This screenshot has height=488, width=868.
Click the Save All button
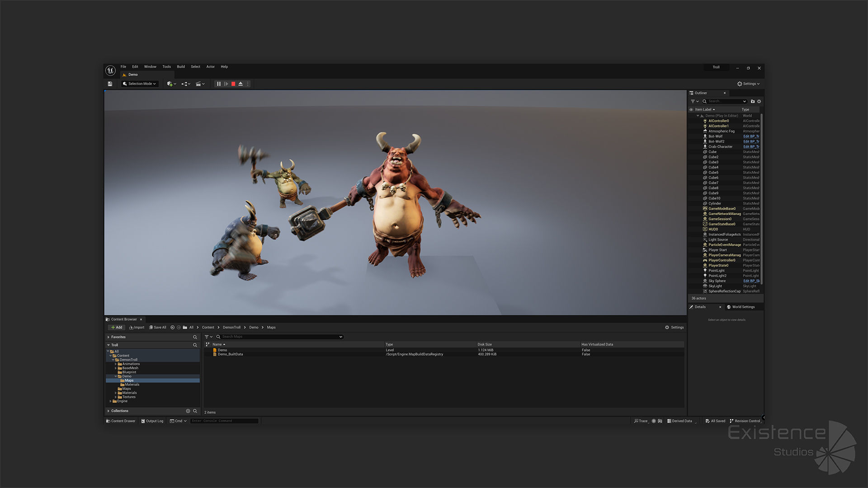(158, 328)
